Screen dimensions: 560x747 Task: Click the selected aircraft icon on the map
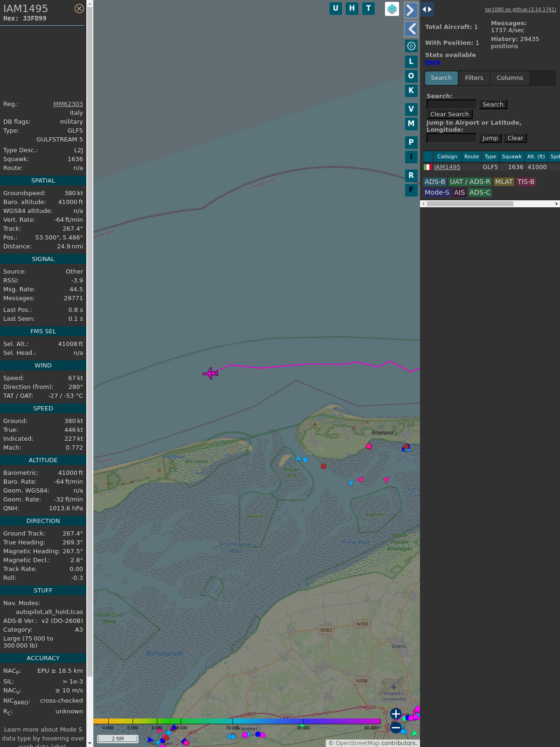[210, 373]
